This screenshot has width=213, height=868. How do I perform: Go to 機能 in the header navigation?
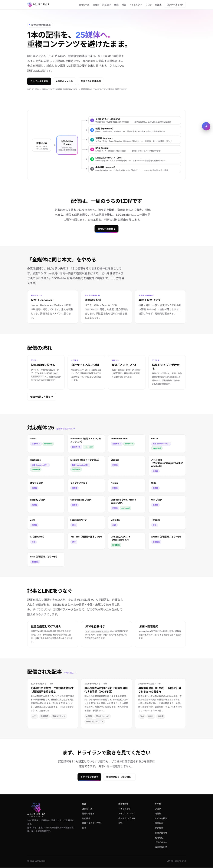coord(116,5)
